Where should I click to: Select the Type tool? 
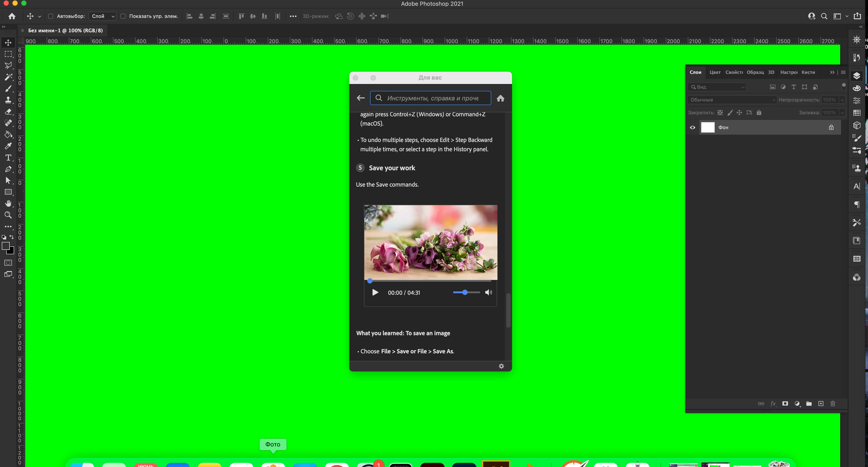(x=8, y=158)
